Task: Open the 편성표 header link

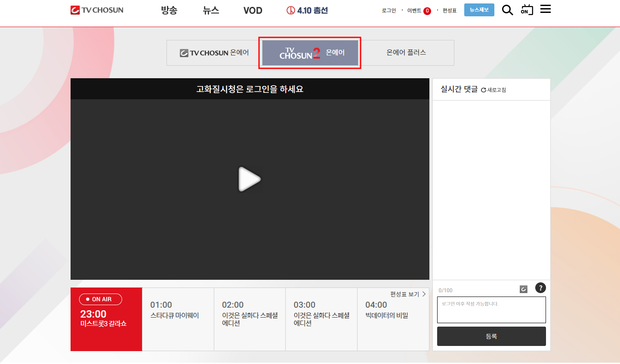Action: (x=450, y=11)
